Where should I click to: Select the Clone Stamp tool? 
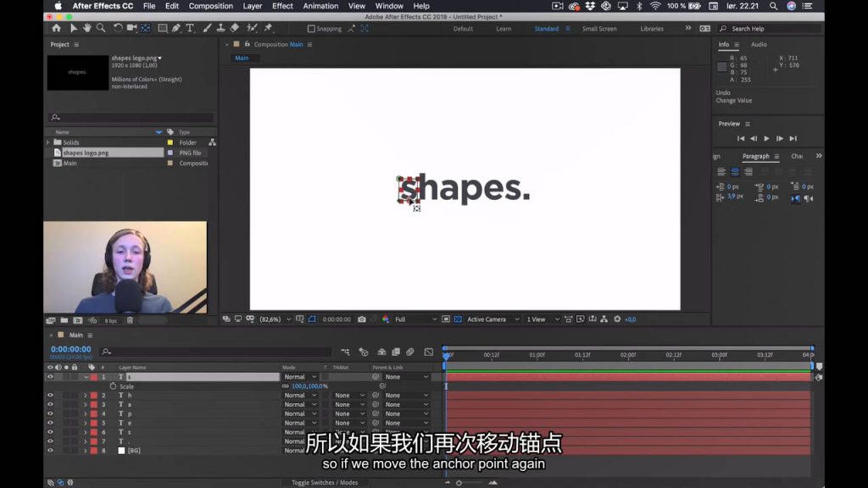pos(220,28)
